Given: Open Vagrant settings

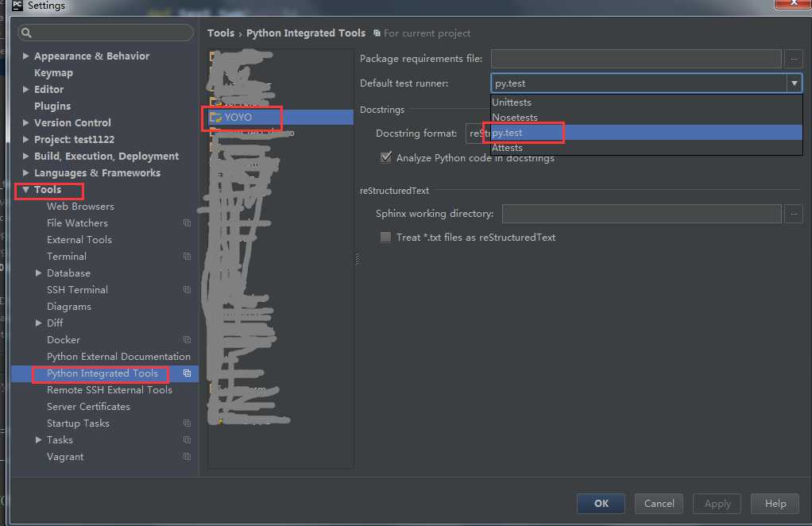Looking at the screenshot, I should coord(64,457).
